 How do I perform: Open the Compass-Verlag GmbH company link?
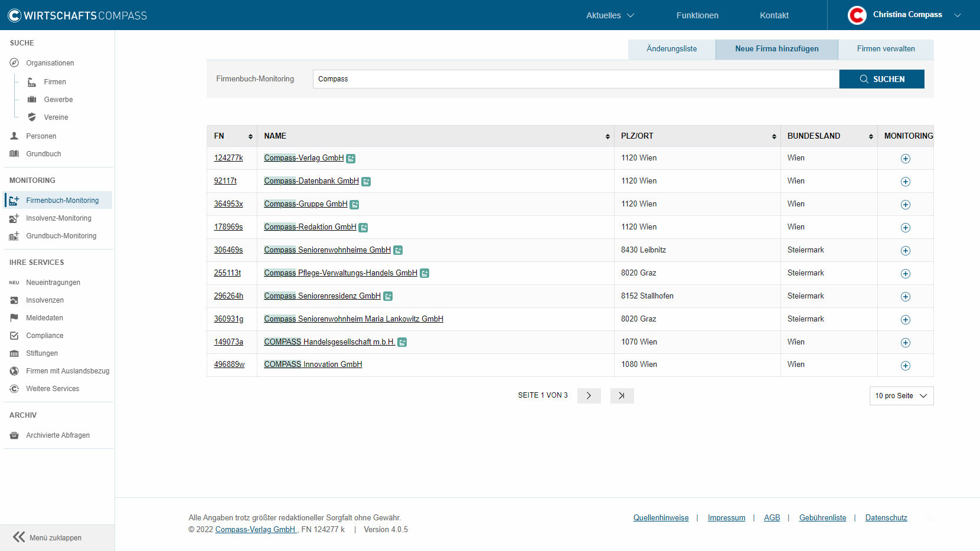pyautogui.click(x=303, y=158)
